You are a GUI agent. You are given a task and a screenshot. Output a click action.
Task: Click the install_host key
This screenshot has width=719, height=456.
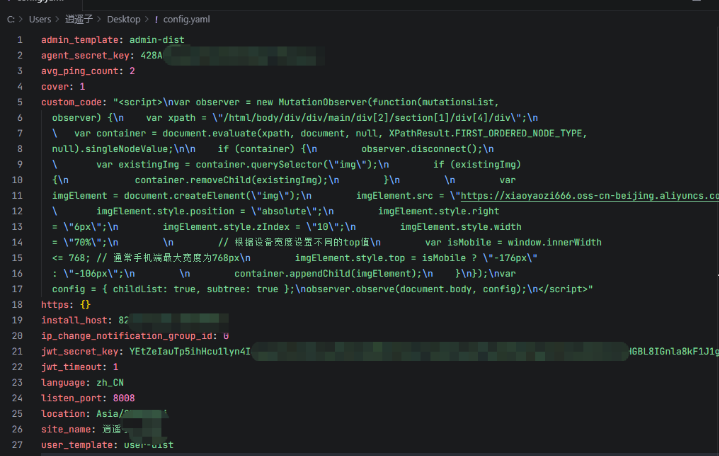point(74,320)
